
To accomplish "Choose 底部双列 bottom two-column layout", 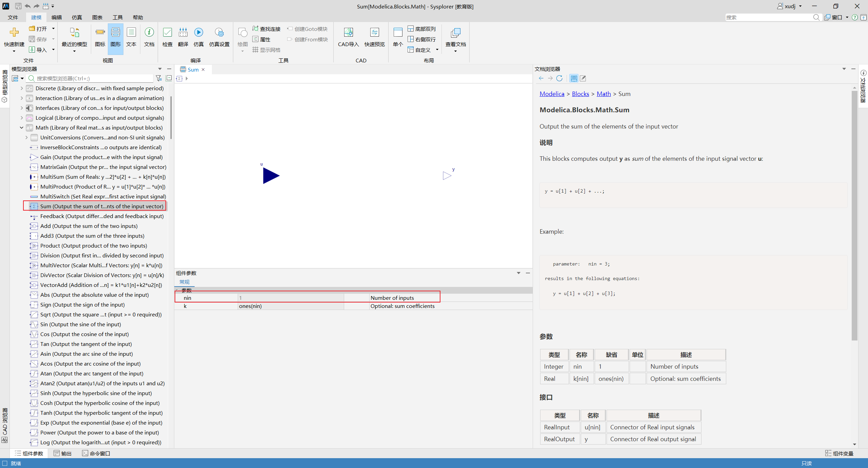I will point(421,29).
